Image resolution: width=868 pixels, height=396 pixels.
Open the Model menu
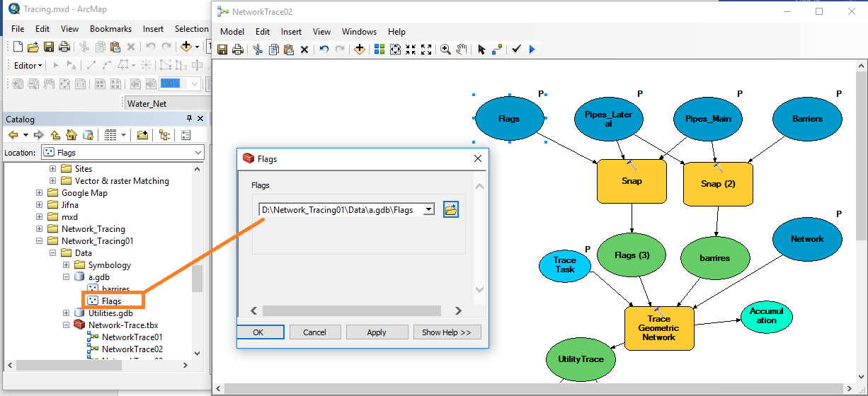click(x=232, y=32)
